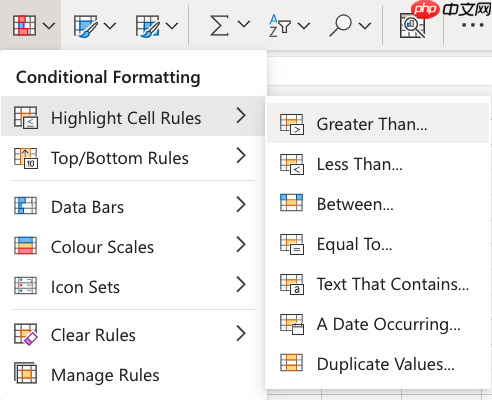This screenshot has width=492, height=400.
Task: Click the Sort & Filter icon
Action: (x=280, y=26)
